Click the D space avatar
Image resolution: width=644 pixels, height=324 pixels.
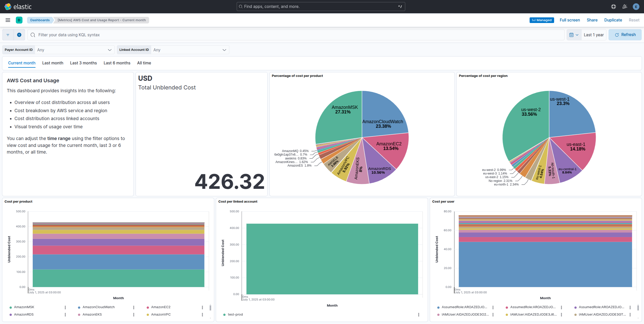[19, 20]
